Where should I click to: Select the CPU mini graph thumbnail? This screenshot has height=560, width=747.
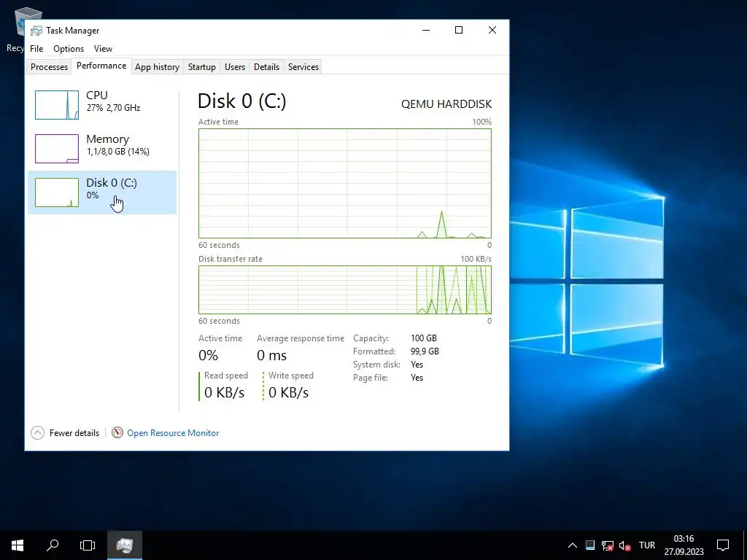57,105
